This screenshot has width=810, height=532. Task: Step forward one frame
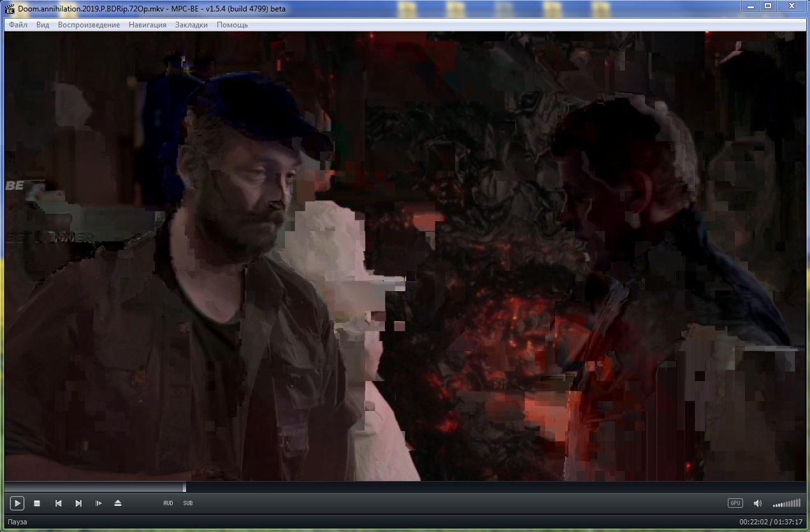[x=98, y=503]
